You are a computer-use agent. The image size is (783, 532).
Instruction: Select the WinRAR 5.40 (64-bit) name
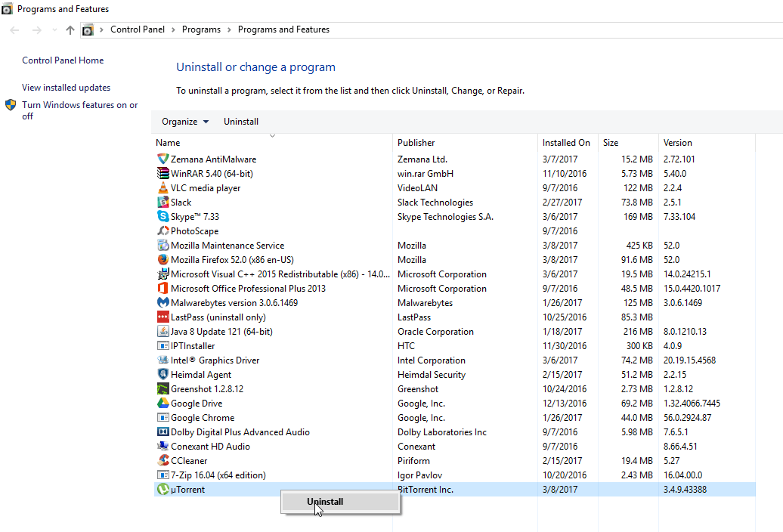pyautogui.click(x=212, y=174)
